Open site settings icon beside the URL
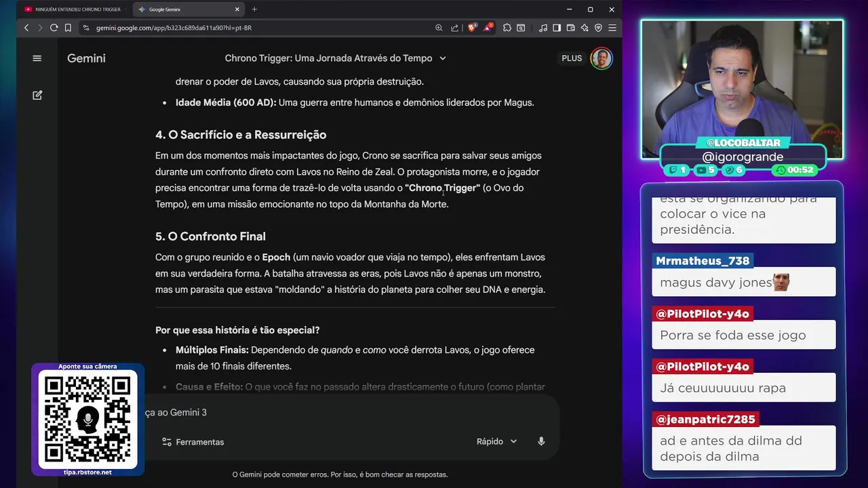868x488 pixels. (85, 28)
